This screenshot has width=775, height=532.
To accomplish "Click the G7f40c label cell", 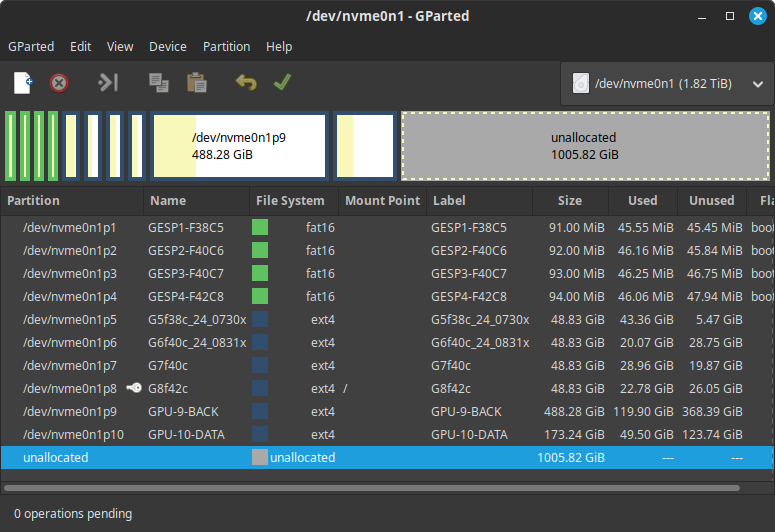I will (x=451, y=365).
